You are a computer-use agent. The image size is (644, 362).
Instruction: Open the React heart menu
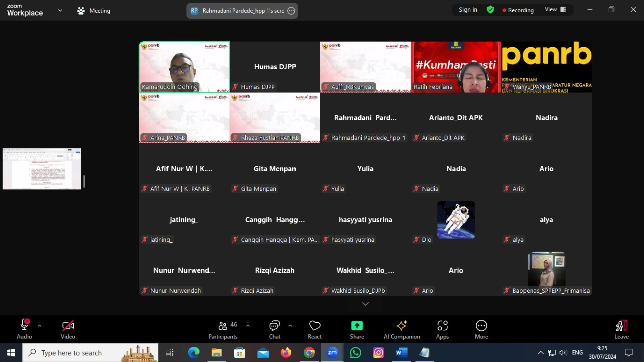[315, 329]
